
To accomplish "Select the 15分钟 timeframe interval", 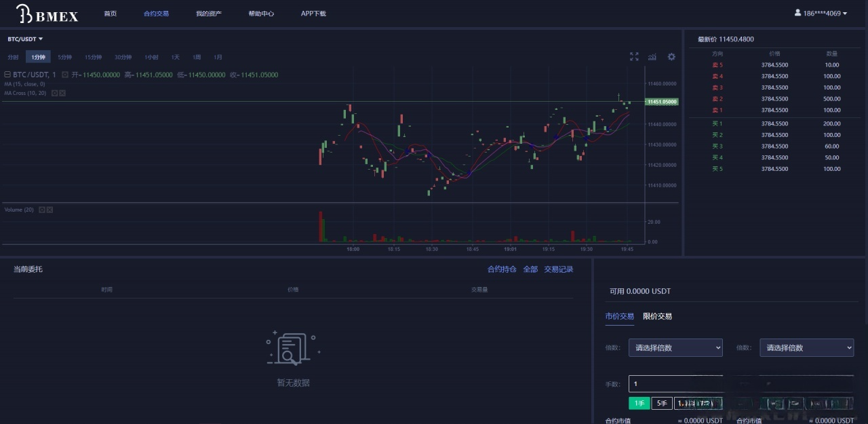I will coord(92,57).
